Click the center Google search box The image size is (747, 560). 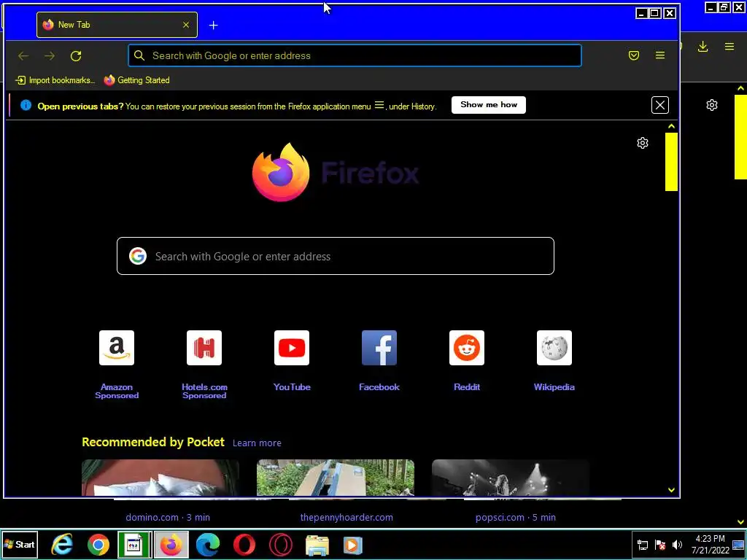click(x=336, y=256)
